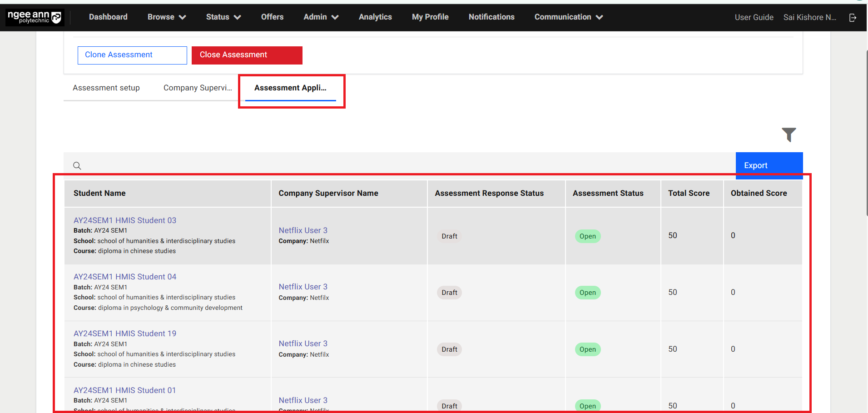868x413 pixels.
Task: Open the Admin dropdown menu
Action: pos(321,17)
